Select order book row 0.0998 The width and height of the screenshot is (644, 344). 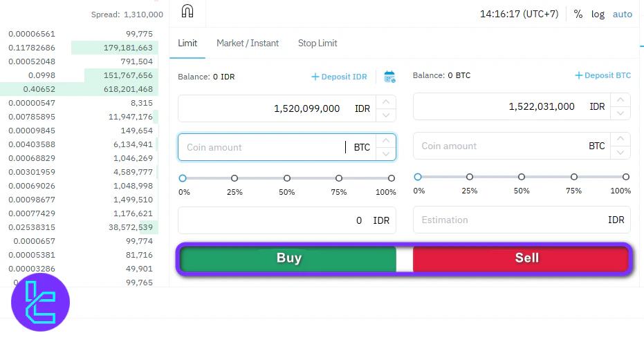tap(80, 75)
